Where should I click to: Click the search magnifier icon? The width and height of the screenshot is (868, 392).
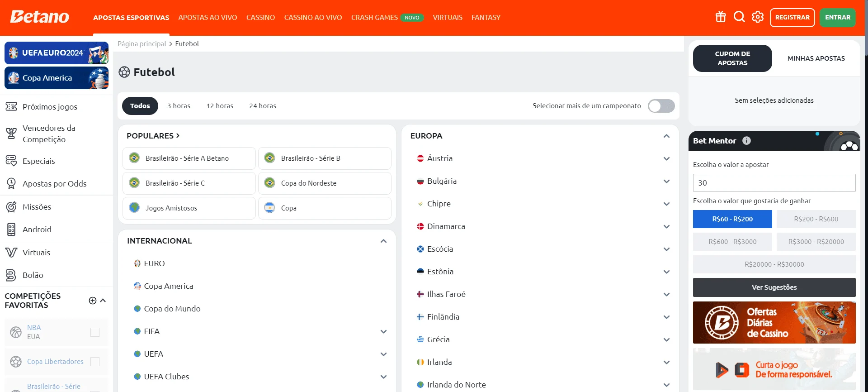coord(739,17)
